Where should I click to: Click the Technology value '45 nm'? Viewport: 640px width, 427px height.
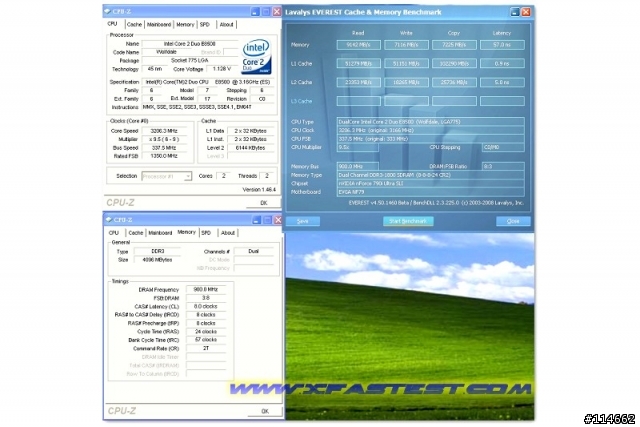pyautogui.click(x=154, y=69)
